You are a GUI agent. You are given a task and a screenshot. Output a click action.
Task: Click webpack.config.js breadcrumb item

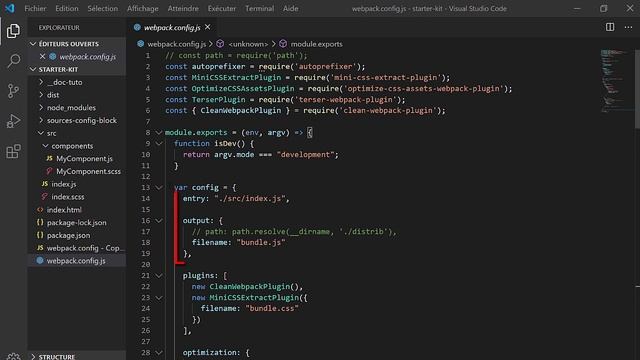176,44
